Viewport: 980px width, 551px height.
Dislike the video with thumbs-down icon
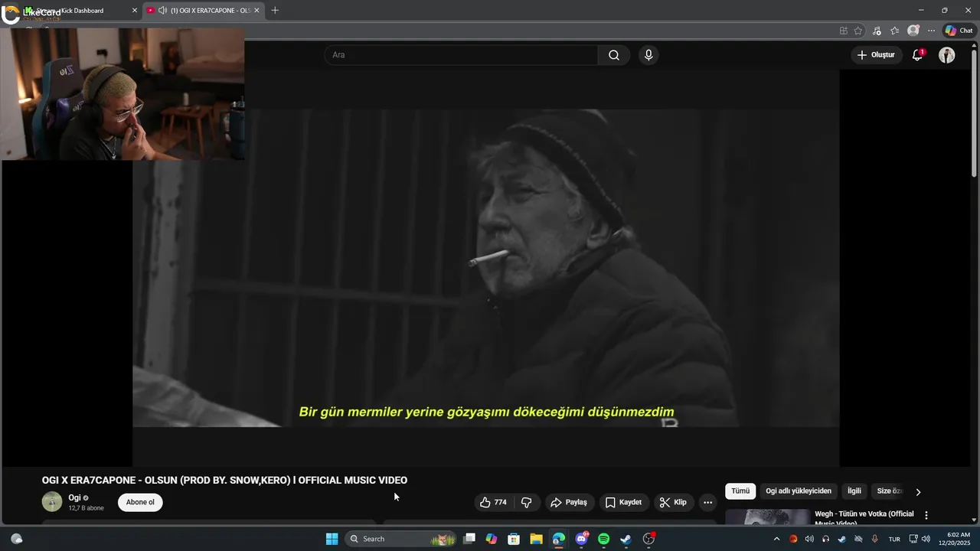pyautogui.click(x=527, y=502)
